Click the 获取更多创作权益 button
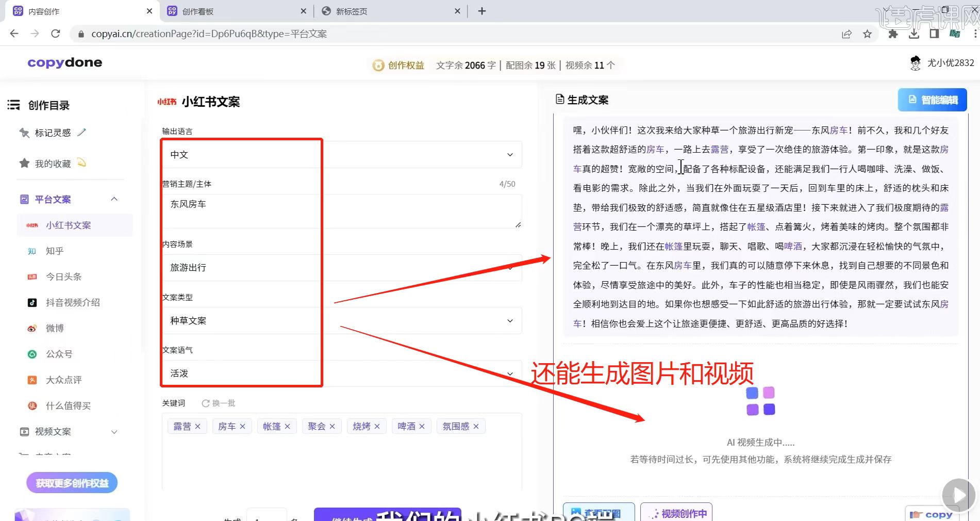980x521 pixels. (x=72, y=483)
